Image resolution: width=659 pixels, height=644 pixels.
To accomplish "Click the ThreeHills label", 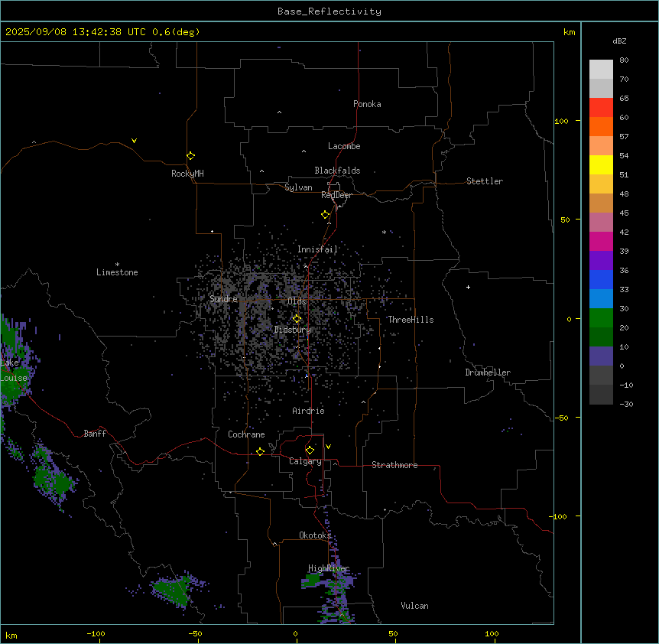I will [411, 320].
